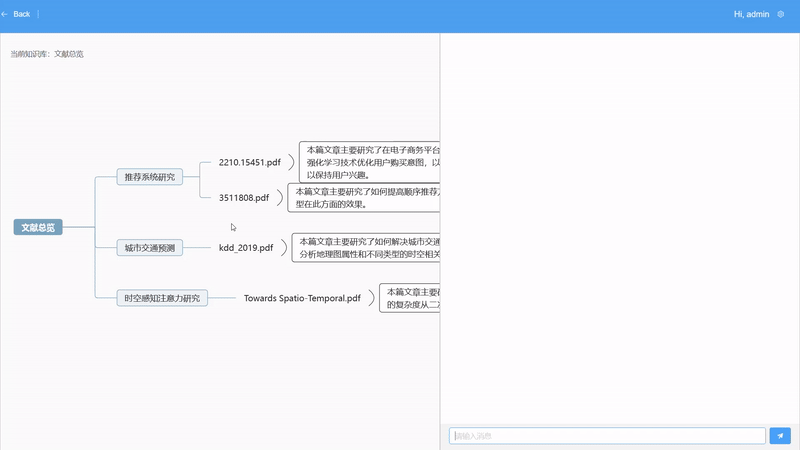
Task: Select the 城市交通预测 mind map node
Action: pyautogui.click(x=150, y=247)
